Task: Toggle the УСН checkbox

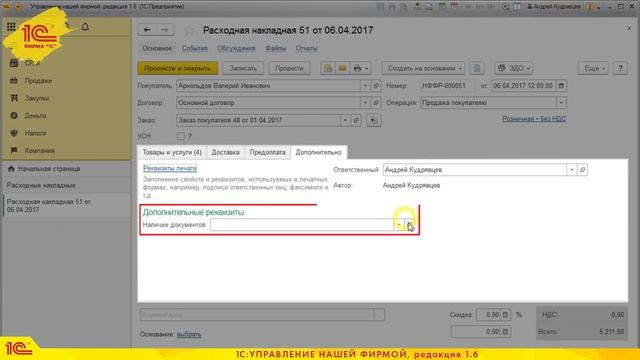Action: tap(180, 136)
